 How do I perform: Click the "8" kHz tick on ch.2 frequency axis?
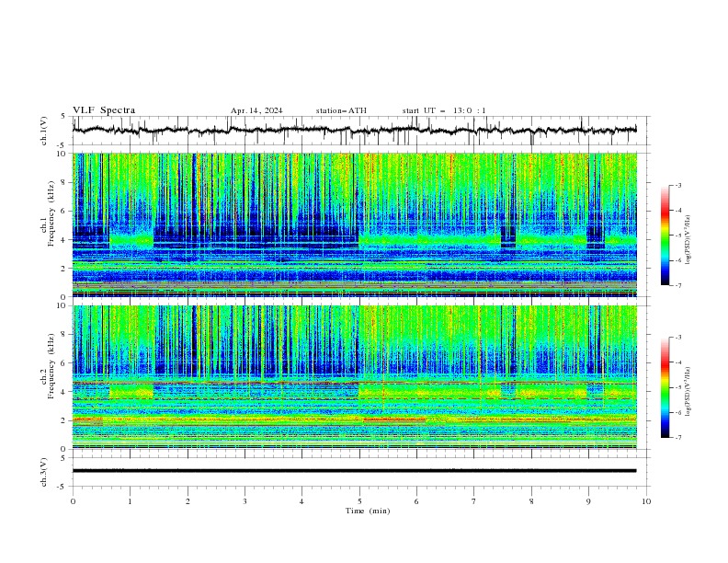point(65,335)
